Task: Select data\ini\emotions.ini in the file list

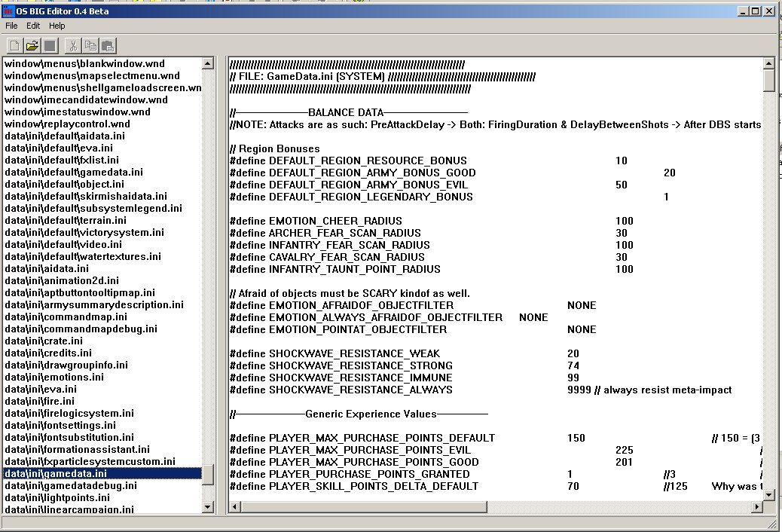Action: tap(54, 377)
